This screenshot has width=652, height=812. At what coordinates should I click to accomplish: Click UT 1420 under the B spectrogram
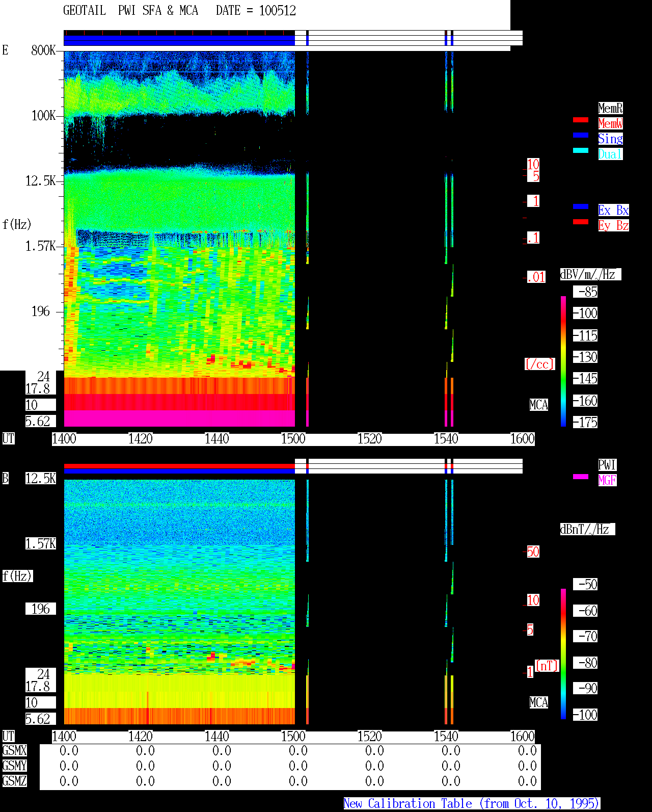point(141,736)
